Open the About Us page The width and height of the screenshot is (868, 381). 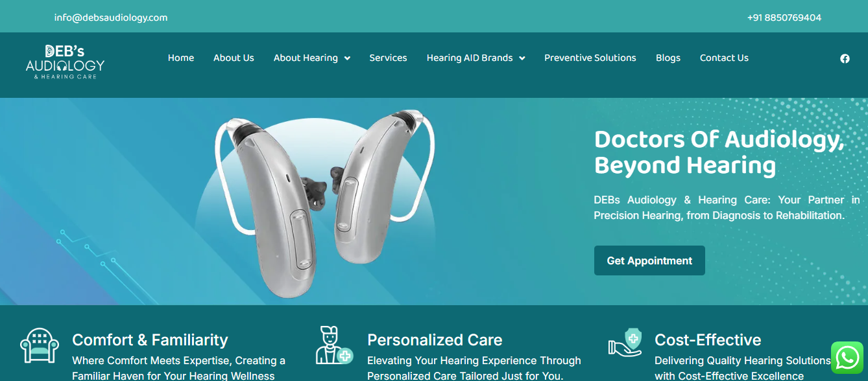coord(234,58)
